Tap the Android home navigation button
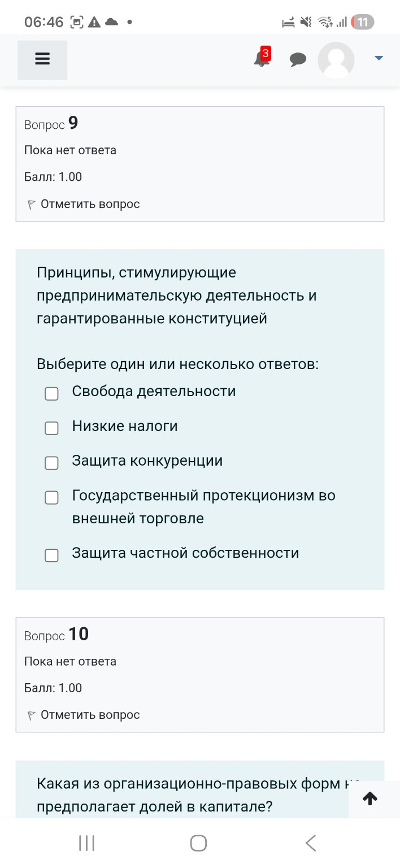Viewport: 400px width, 868px height. [x=198, y=842]
